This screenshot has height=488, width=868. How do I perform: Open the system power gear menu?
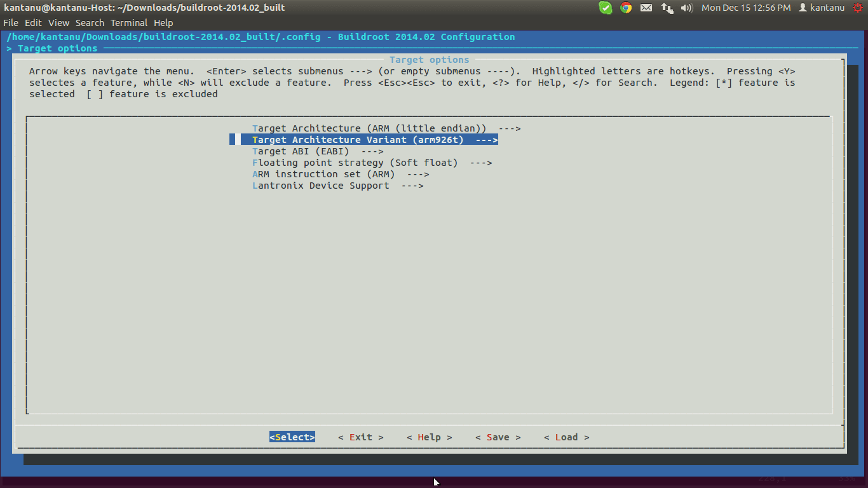pyautogui.click(x=857, y=8)
